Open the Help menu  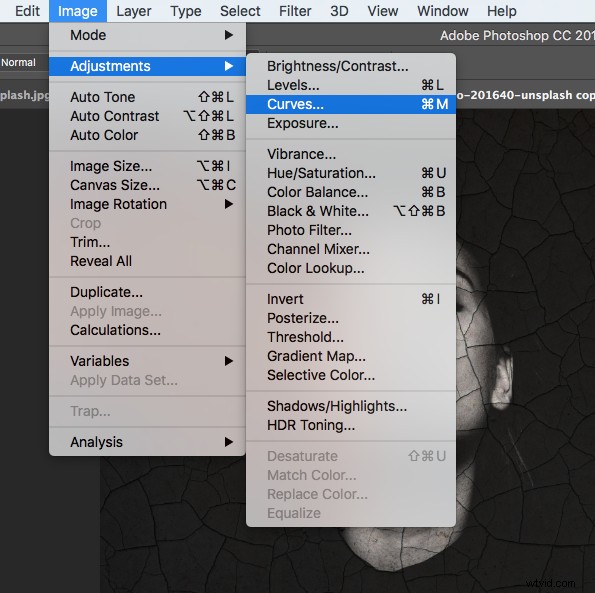[x=502, y=11]
